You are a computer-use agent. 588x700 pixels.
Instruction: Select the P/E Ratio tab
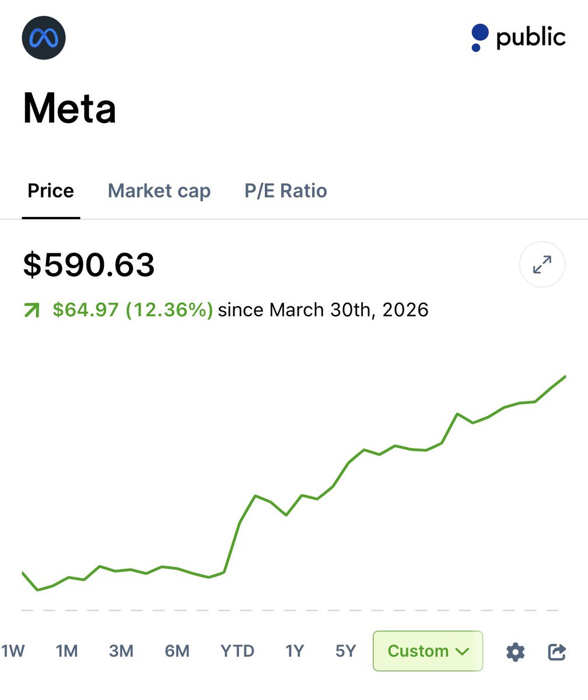click(x=286, y=191)
